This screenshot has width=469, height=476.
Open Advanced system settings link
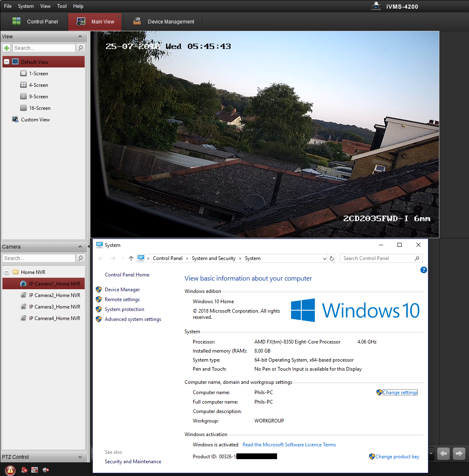[133, 319]
